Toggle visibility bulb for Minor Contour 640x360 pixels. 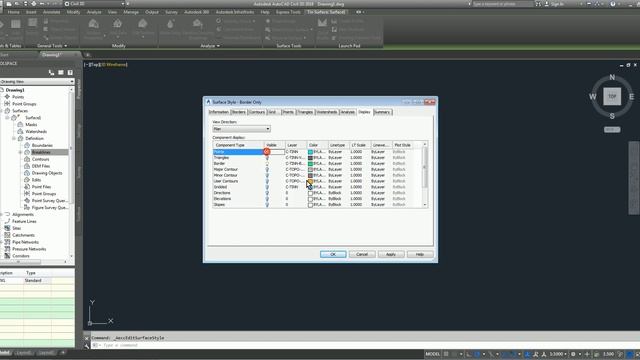tap(267, 175)
